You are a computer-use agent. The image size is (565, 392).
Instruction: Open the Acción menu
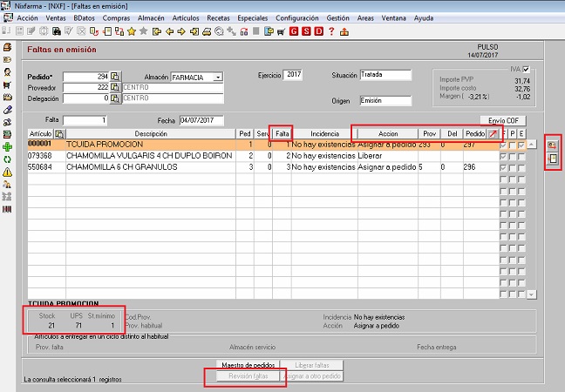27,18
